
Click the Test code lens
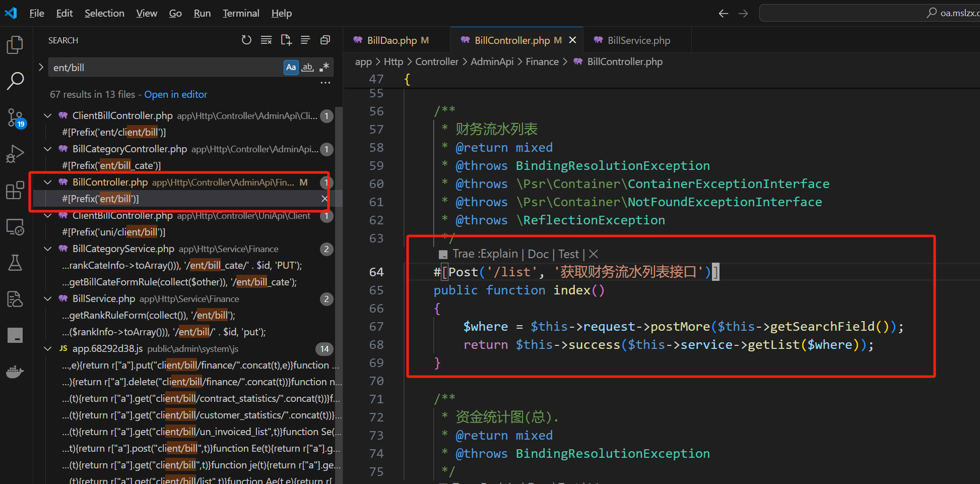pos(568,254)
